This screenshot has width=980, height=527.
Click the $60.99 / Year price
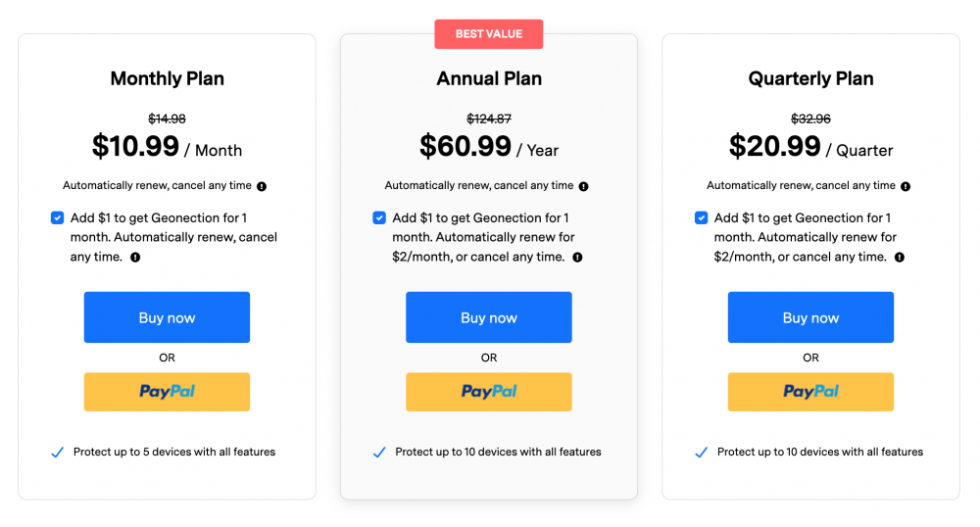coord(489,147)
